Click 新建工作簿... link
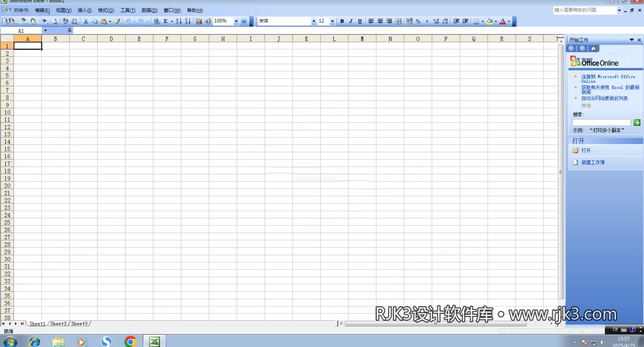The width and height of the screenshot is (644, 347). click(x=596, y=162)
